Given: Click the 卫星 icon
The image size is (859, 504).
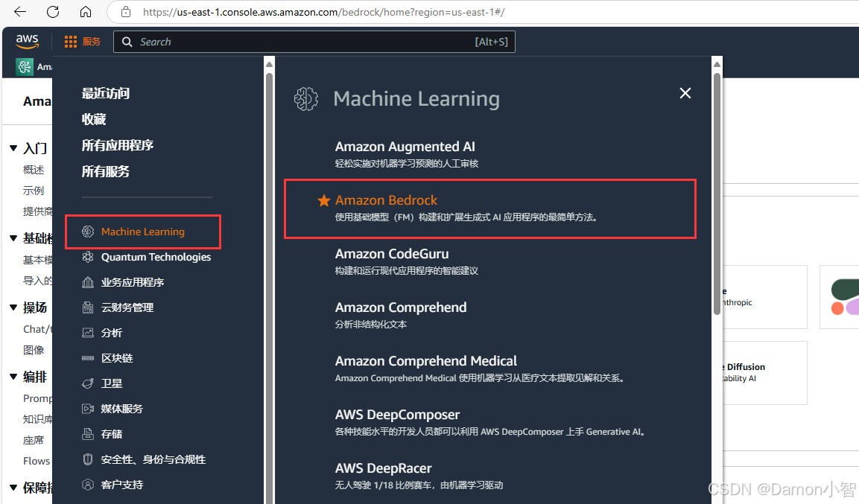Looking at the screenshot, I should pos(88,383).
